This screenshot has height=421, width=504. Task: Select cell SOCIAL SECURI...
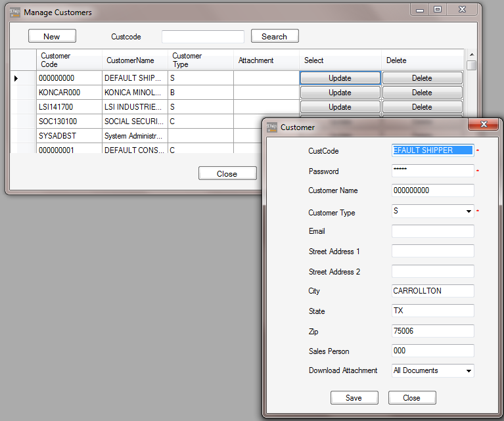(x=135, y=122)
